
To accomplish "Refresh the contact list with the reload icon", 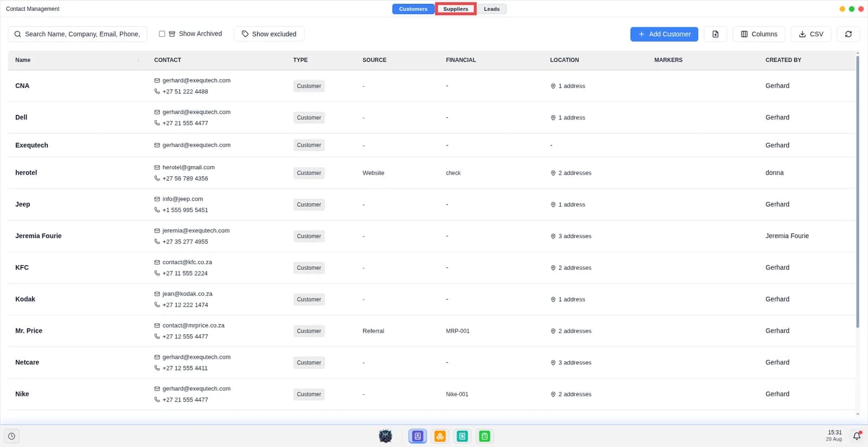I will point(848,34).
